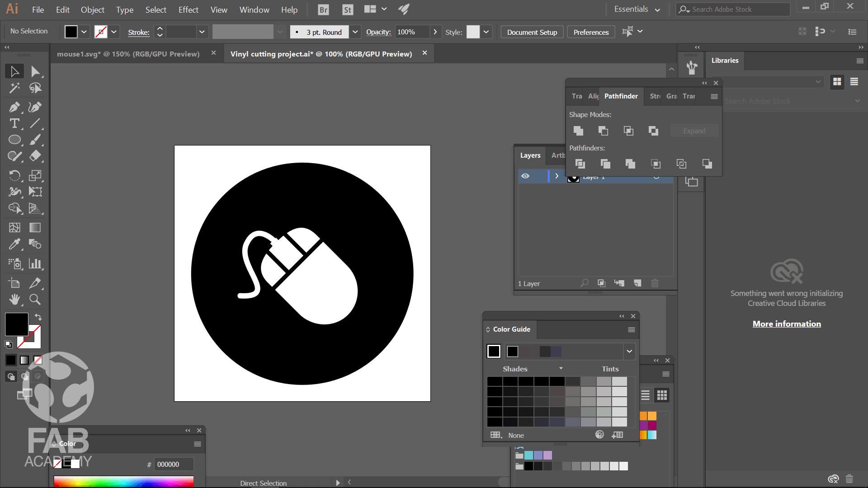
Task: Click Divide pathfinder icon
Action: pos(580,164)
